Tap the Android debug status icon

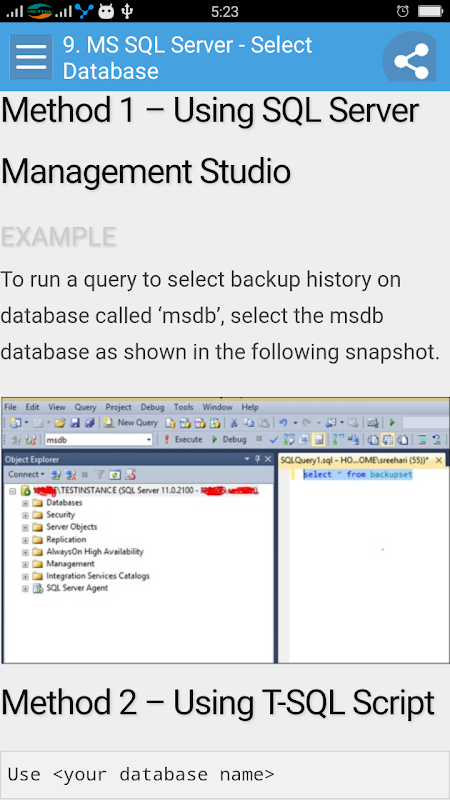106,11
